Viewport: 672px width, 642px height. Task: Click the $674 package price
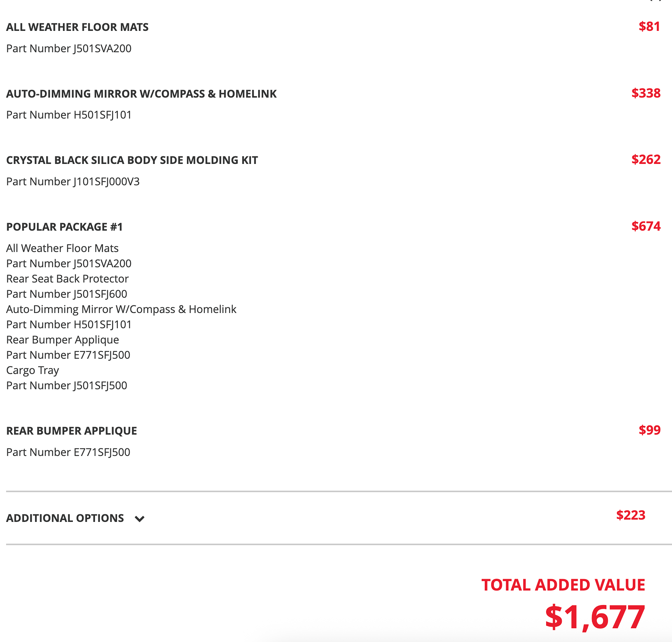coord(646,226)
